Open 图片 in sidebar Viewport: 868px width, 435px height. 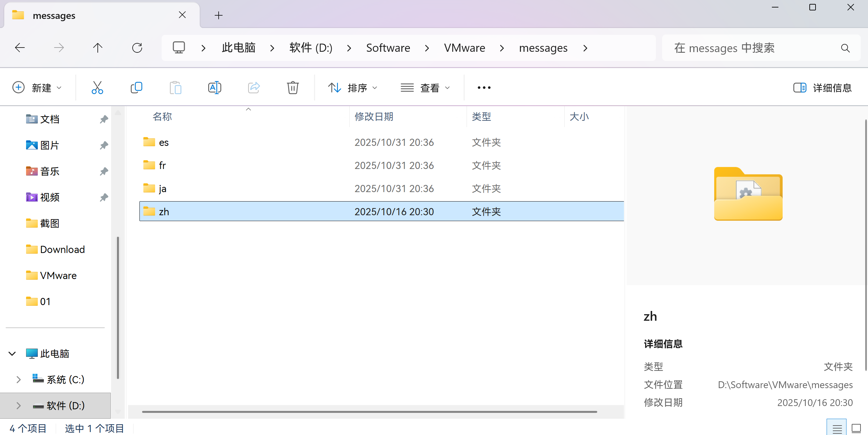pyautogui.click(x=50, y=146)
